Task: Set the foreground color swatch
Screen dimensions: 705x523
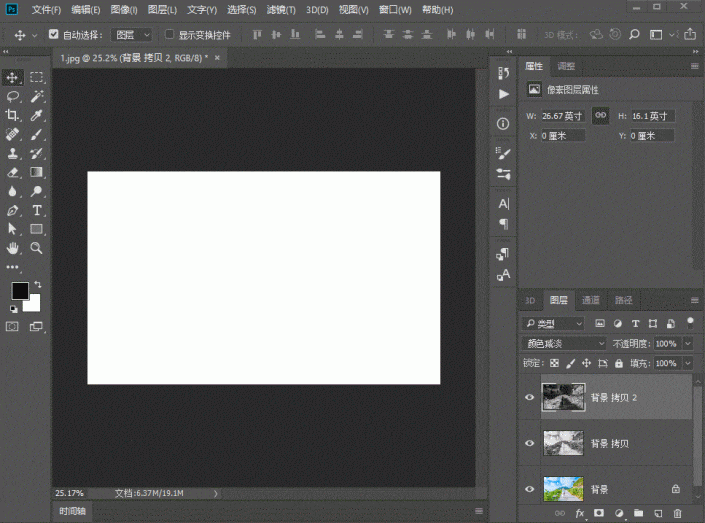Action: click(19, 291)
